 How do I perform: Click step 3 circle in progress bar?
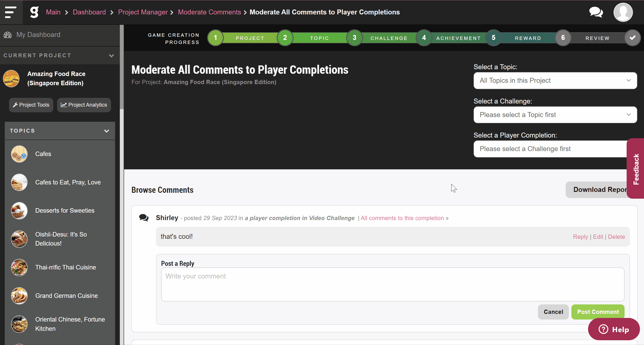pyautogui.click(x=354, y=38)
